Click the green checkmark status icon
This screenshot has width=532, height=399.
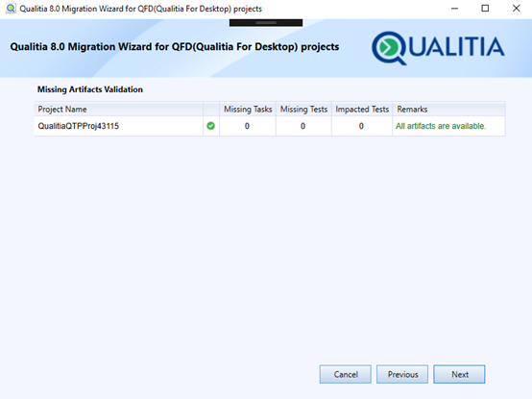210,126
